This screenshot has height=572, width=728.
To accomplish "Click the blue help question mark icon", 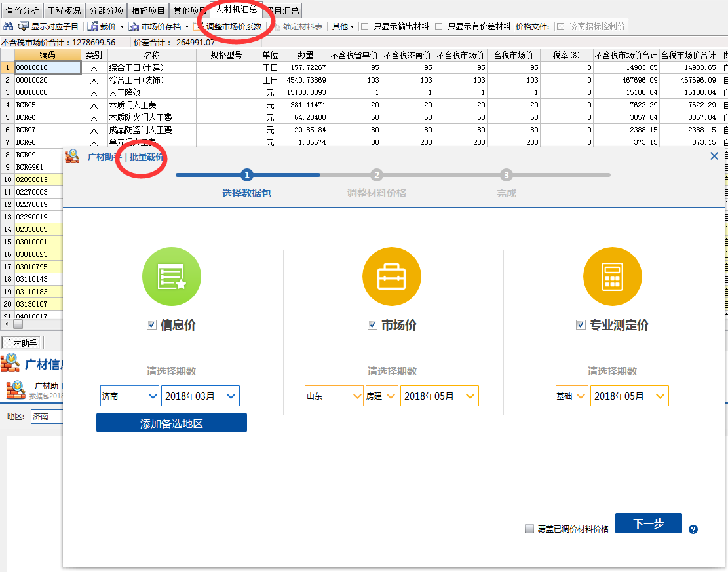I will point(693,529).
